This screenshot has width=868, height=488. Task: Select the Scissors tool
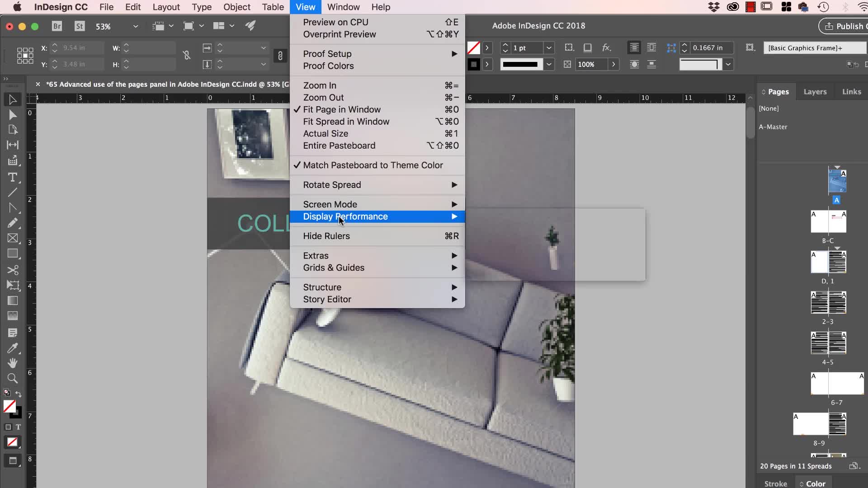pos(12,270)
